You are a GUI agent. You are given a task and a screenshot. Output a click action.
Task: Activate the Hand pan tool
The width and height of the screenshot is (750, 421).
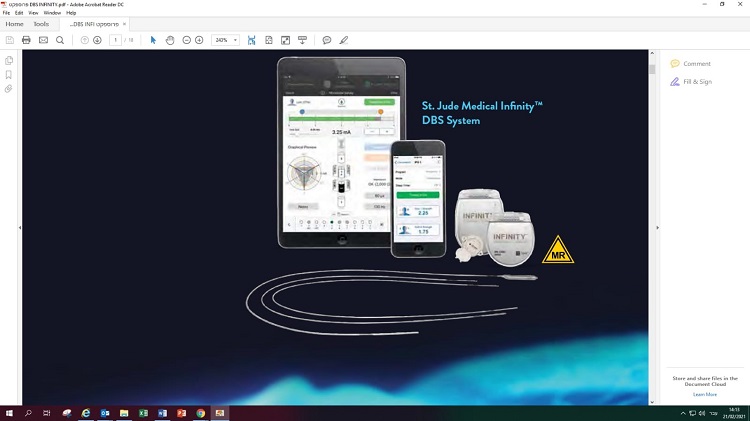tap(170, 40)
